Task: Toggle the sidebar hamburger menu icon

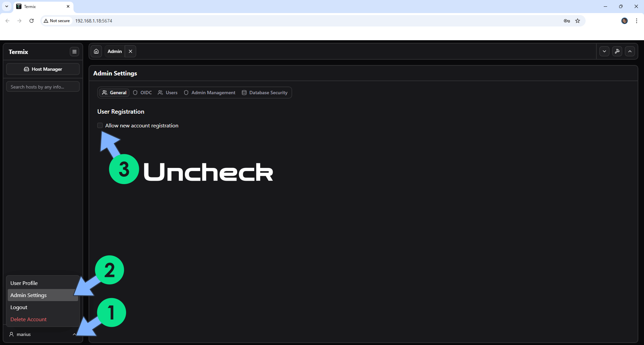Action: click(74, 52)
